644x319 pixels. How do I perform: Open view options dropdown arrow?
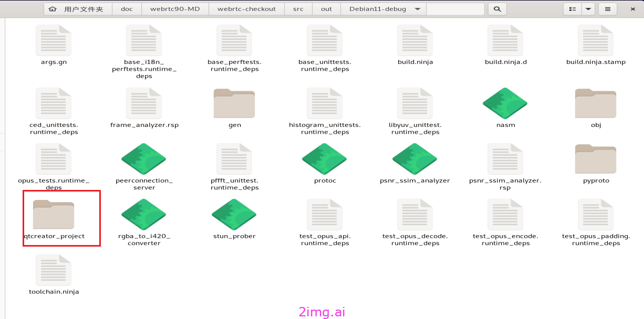tap(588, 9)
